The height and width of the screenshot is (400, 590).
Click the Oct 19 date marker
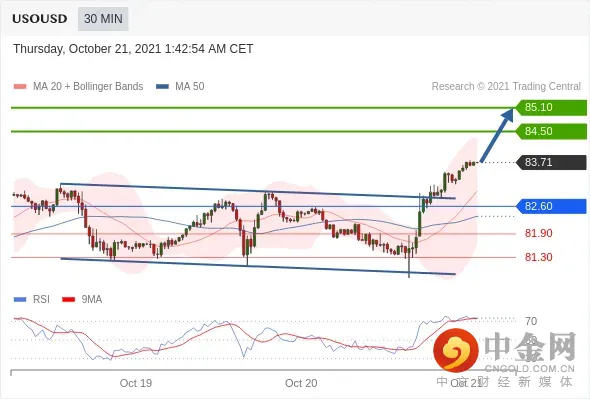[x=136, y=383]
